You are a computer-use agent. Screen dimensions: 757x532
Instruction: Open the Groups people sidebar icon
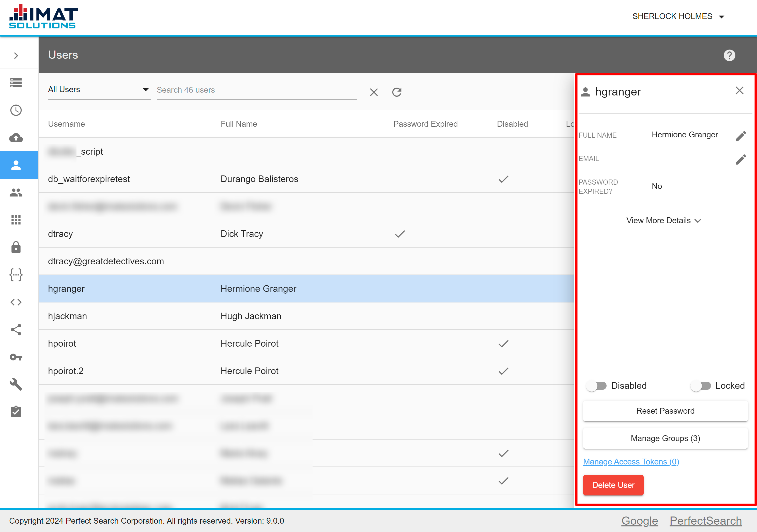[16, 192]
